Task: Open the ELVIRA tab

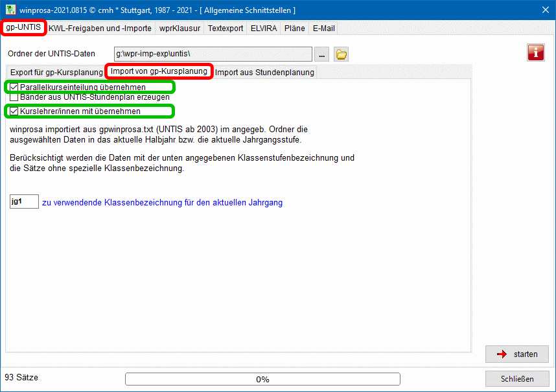Action: point(263,29)
